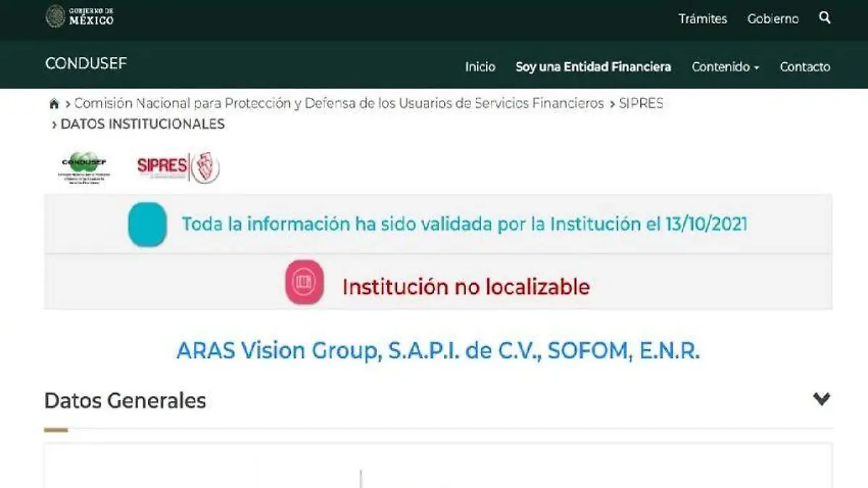Screen dimensions: 868x488
Task: Click the pink institution not locatable icon
Action: [305, 282]
